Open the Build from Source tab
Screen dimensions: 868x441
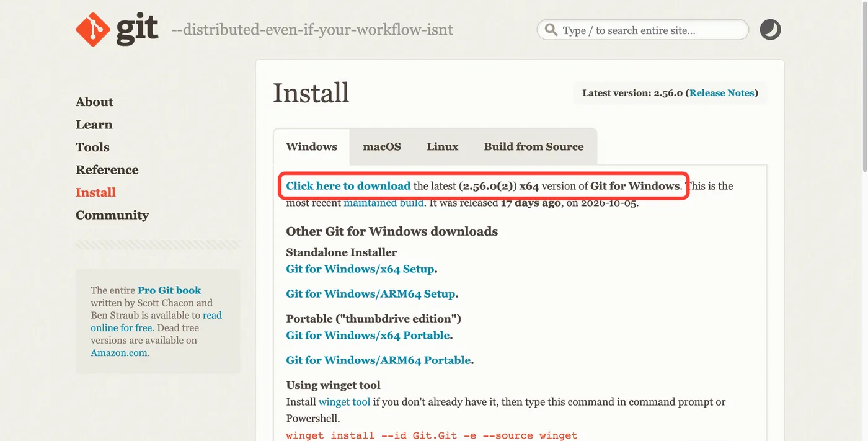534,147
